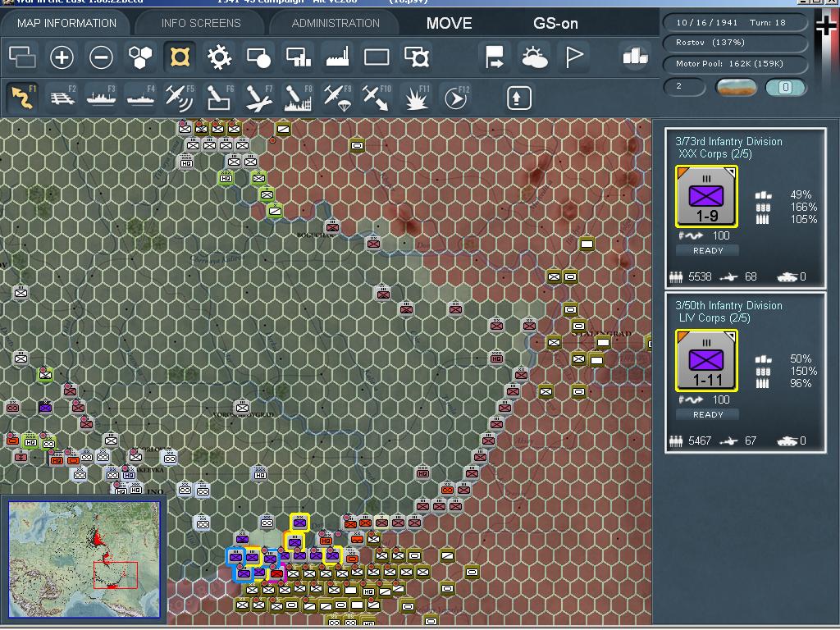Screen dimensions: 840x630
Task: Select F7 bomb airfield mode icon
Action: (x=258, y=98)
